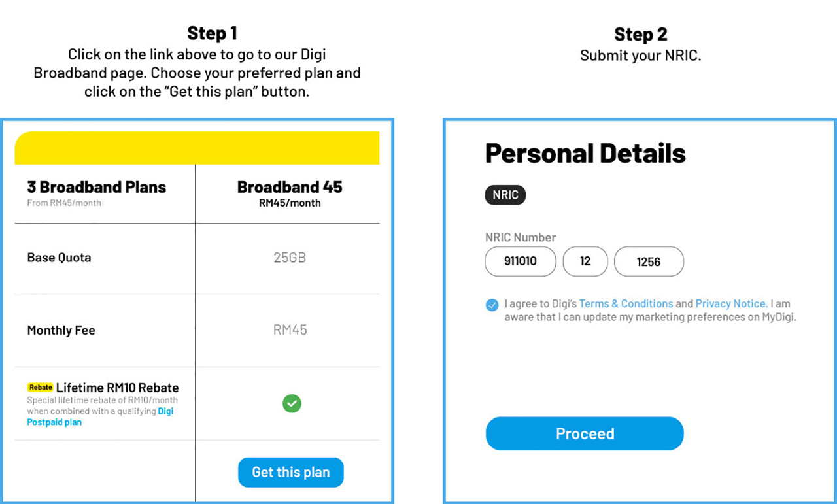
Task: Click the middle NRIC field showing 12
Action: pyautogui.click(x=585, y=261)
